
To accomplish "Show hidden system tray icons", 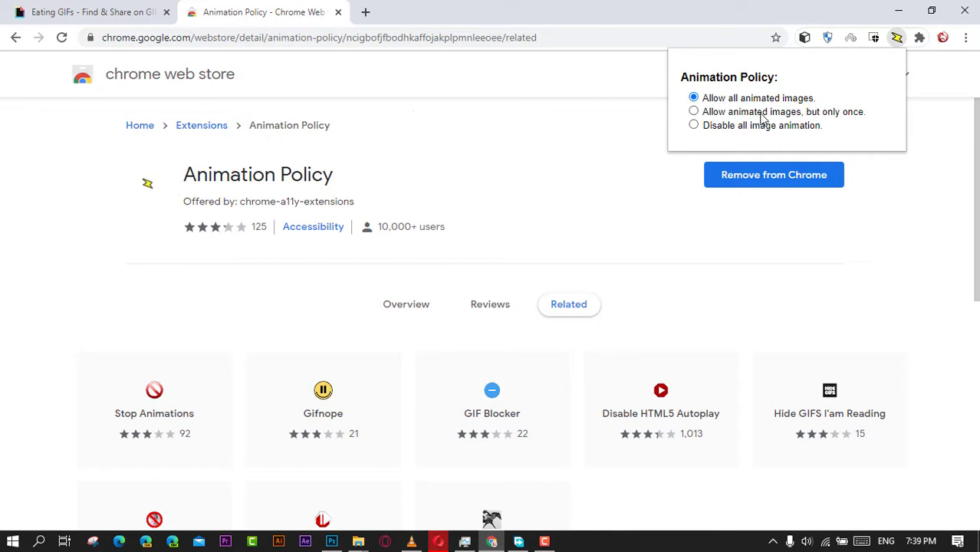I will 773,541.
